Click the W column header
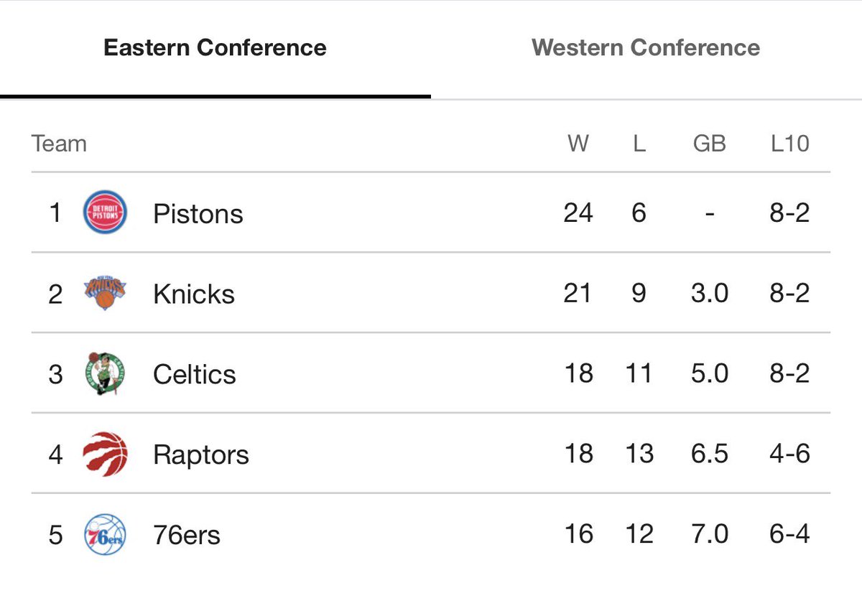The width and height of the screenshot is (862, 616). [x=578, y=144]
